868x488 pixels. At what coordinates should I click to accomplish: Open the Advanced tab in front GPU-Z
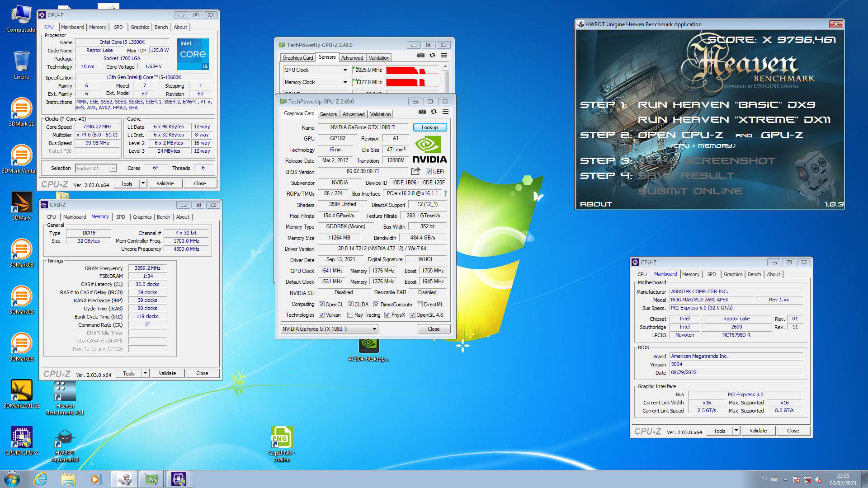tap(354, 114)
